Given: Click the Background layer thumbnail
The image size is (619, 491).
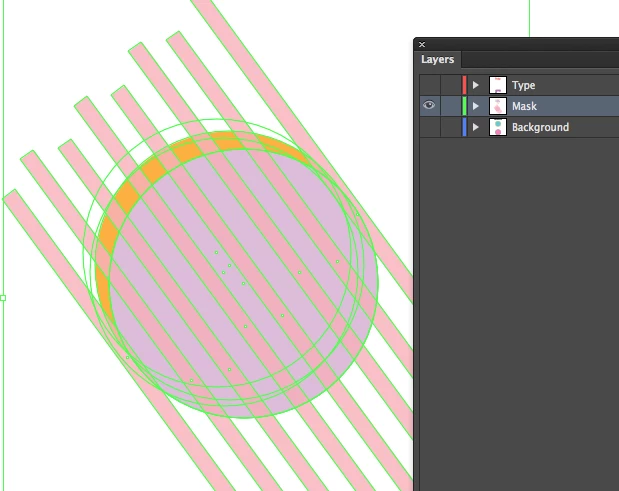Looking at the screenshot, I should (x=498, y=127).
